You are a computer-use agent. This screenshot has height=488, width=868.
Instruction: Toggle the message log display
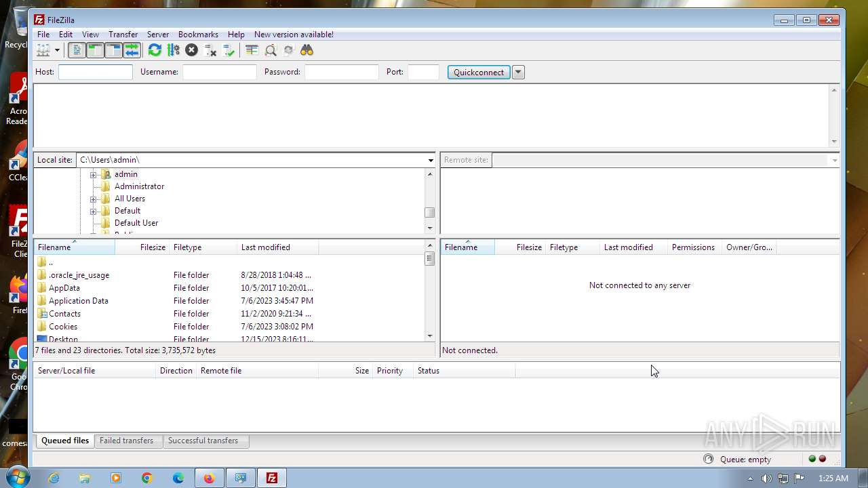click(x=77, y=50)
